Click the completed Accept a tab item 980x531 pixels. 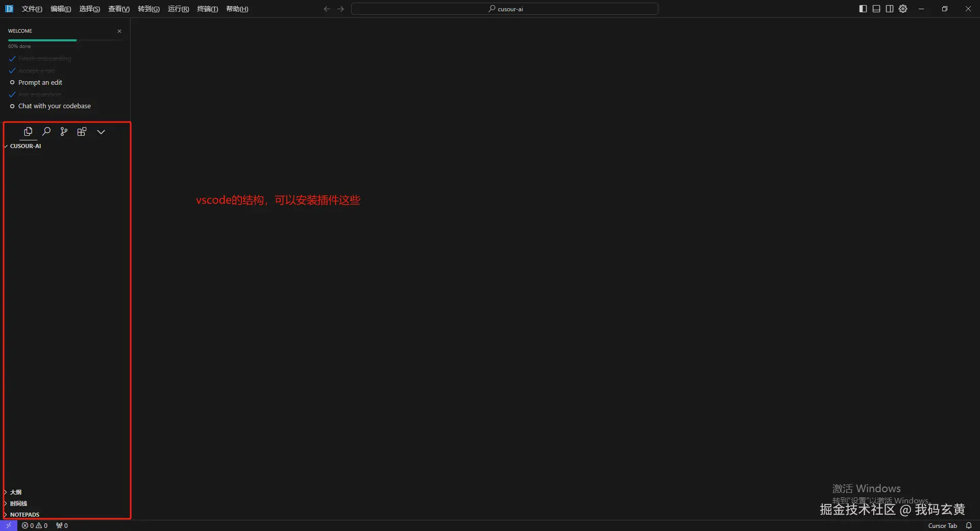pyautogui.click(x=36, y=70)
